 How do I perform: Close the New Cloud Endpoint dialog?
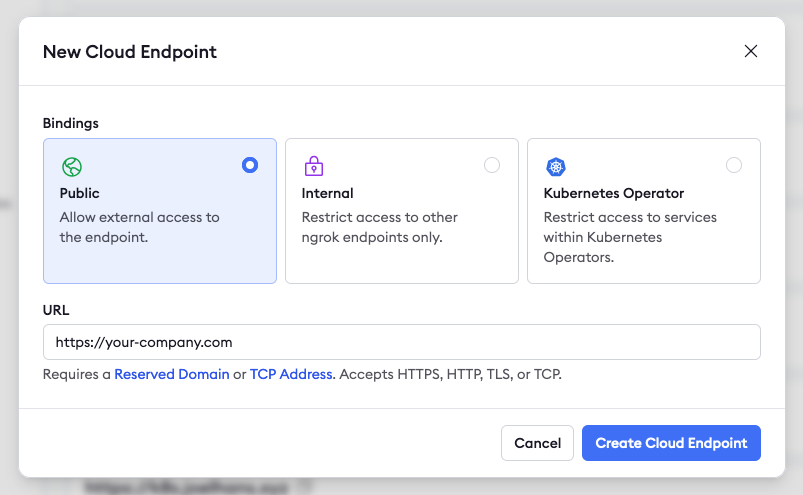(x=751, y=51)
